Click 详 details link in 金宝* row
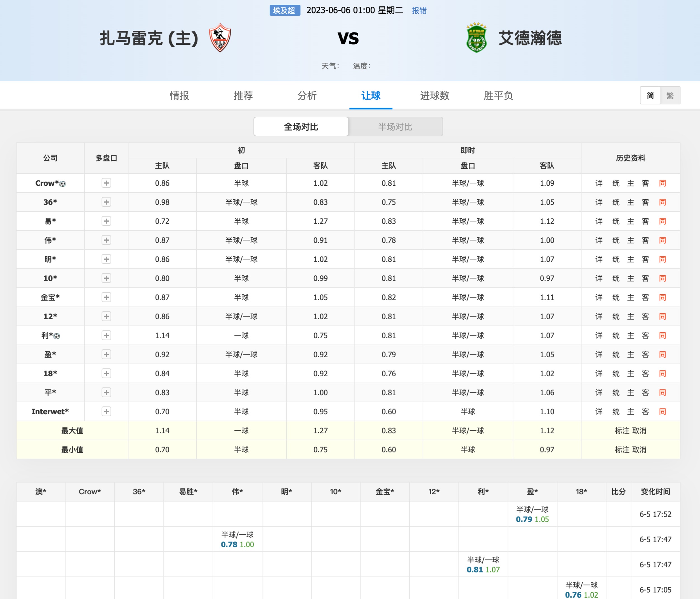The image size is (700, 599). (599, 297)
